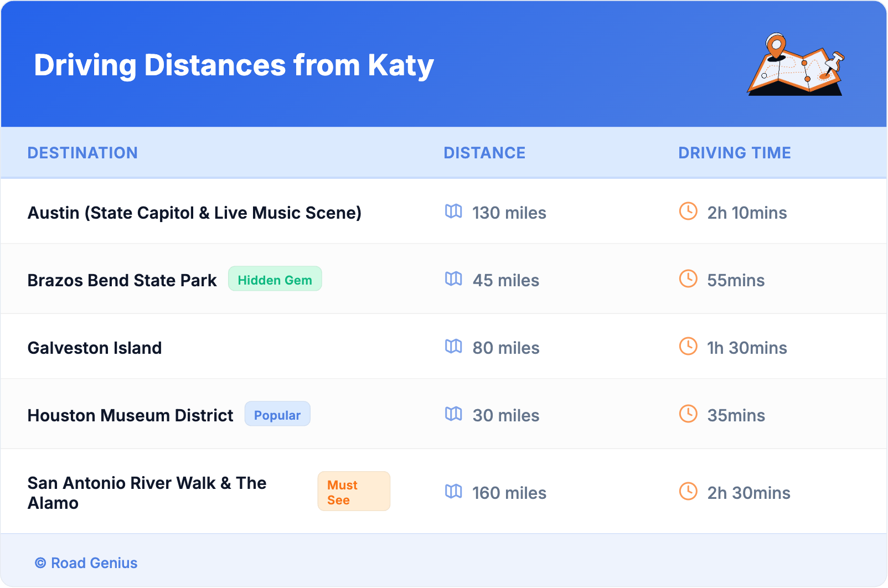This screenshot has height=588, width=888.
Task: Click the map icon beside 160 miles
Action: pyautogui.click(x=453, y=492)
